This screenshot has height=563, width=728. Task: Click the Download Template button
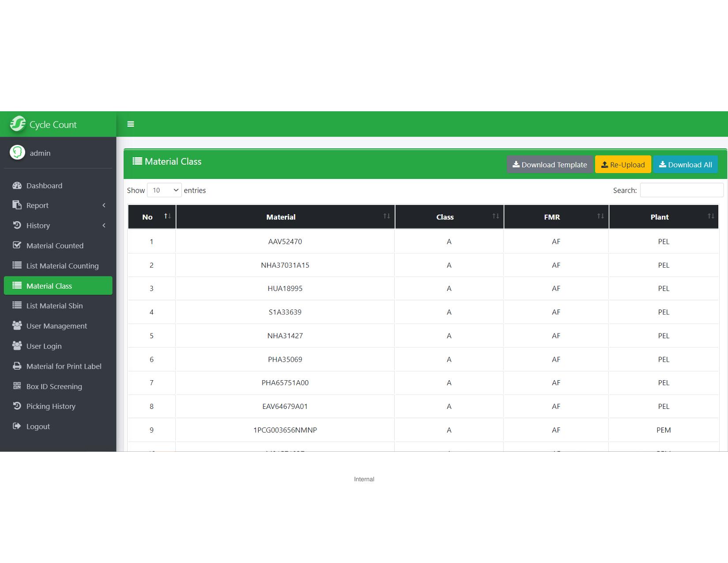550,165
